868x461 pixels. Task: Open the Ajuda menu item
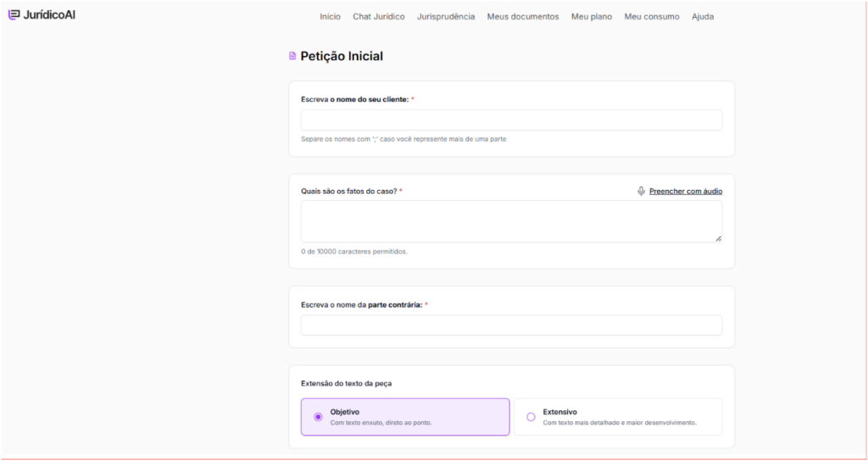703,17
